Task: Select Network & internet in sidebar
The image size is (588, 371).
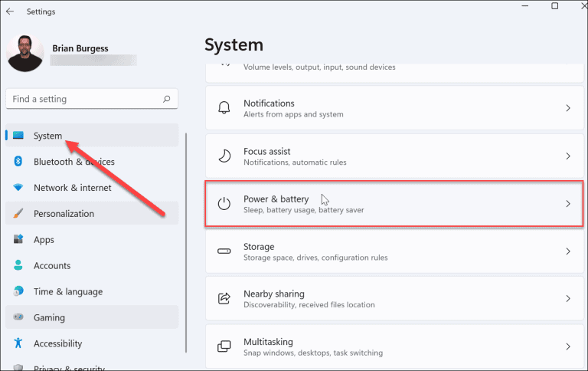Action: click(72, 188)
